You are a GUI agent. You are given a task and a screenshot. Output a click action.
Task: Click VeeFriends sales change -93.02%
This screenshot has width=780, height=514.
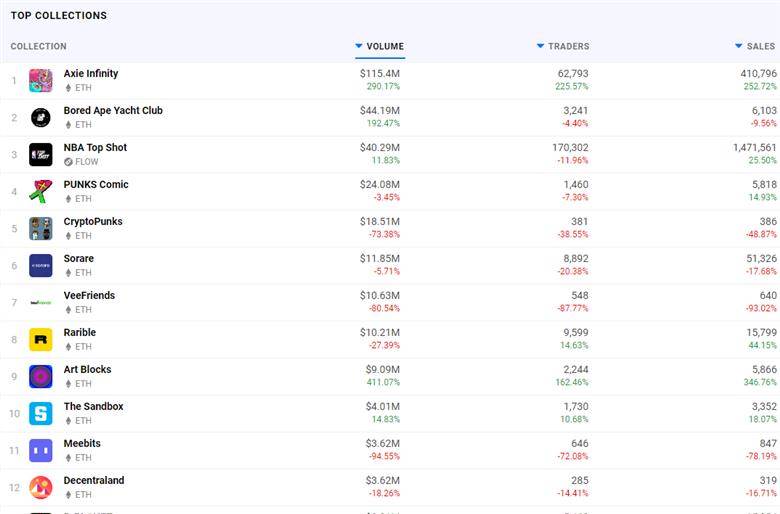coord(761,308)
